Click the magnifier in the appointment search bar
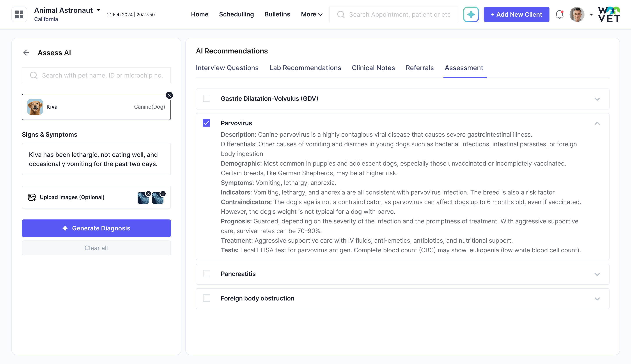Viewport: 631px width, 364px height. [340, 14]
